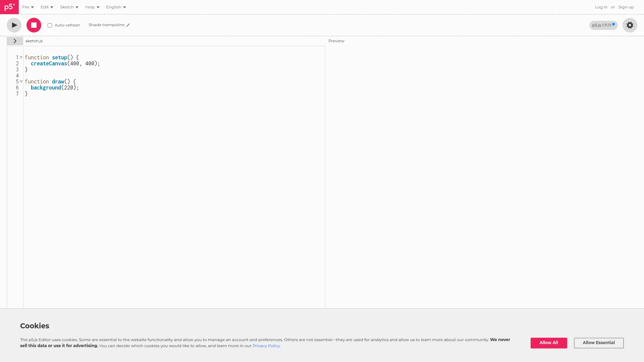The height and width of the screenshot is (362, 644).
Task: Open the File menu
Action: coord(28,7)
